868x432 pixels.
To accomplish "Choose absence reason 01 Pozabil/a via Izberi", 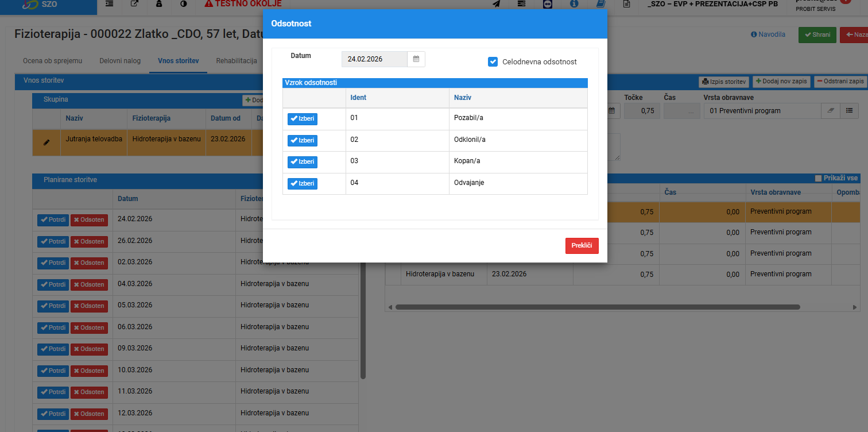I will tap(303, 119).
